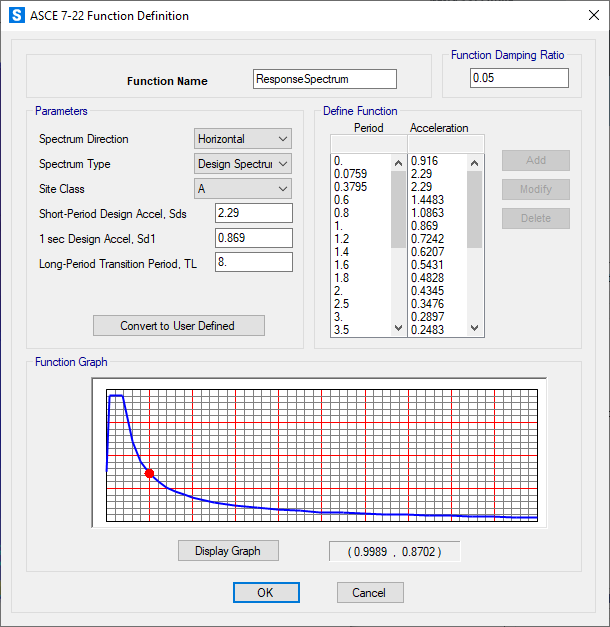Confirm with the OK button
This screenshot has height=627, width=610.
(265, 593)
